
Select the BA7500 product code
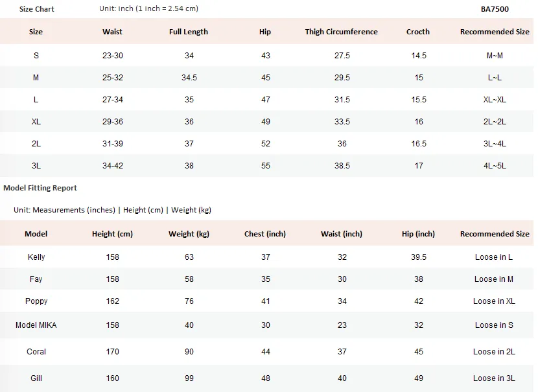(x=495, y=9)
